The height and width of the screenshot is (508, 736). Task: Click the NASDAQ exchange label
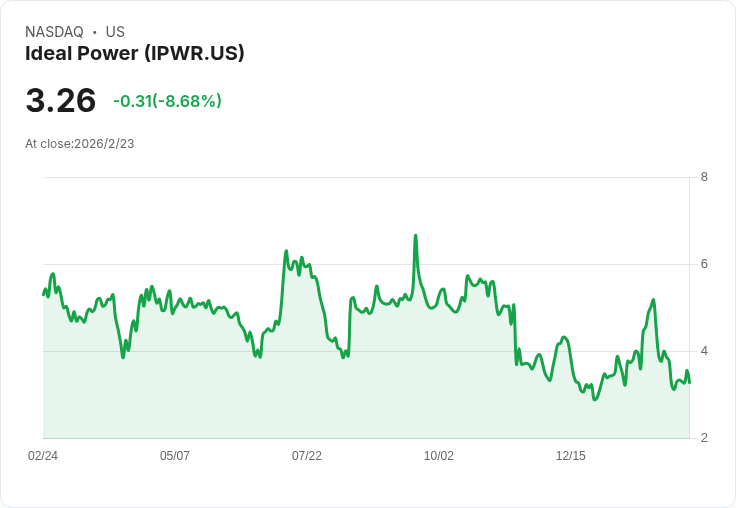(54, 32)
